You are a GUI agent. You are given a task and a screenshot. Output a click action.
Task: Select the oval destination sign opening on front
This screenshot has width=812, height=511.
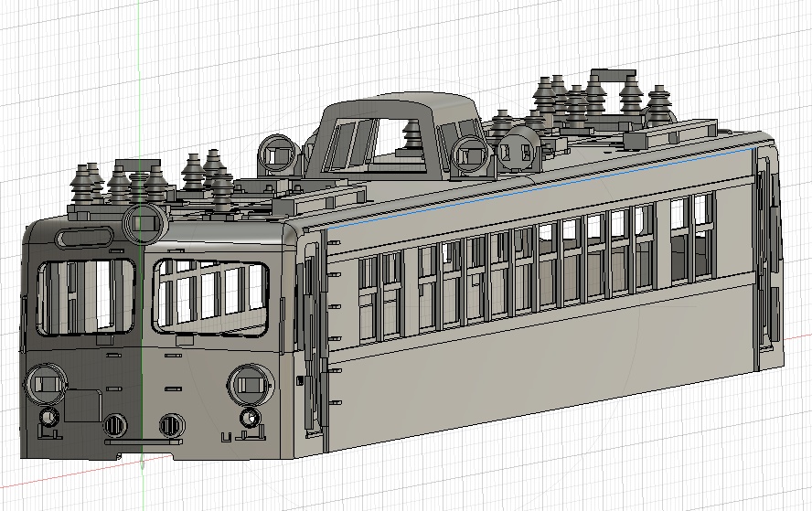click(x=84, y=238)
